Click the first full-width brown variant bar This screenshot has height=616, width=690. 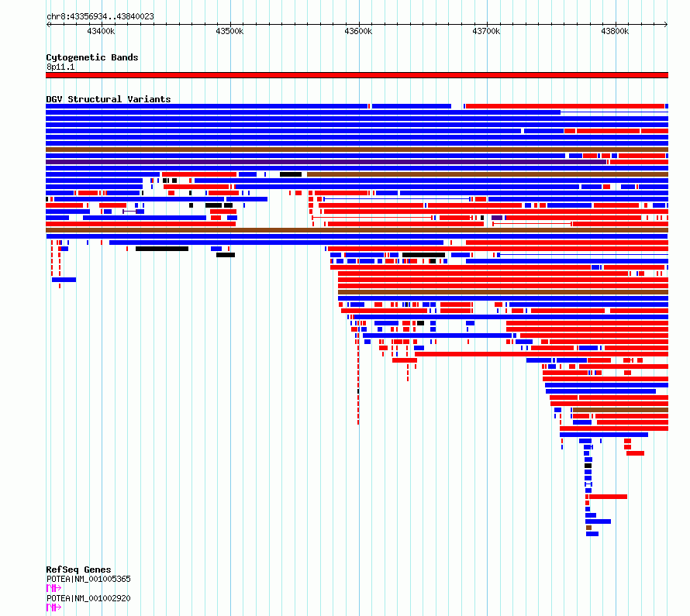(x=357, y=150)
